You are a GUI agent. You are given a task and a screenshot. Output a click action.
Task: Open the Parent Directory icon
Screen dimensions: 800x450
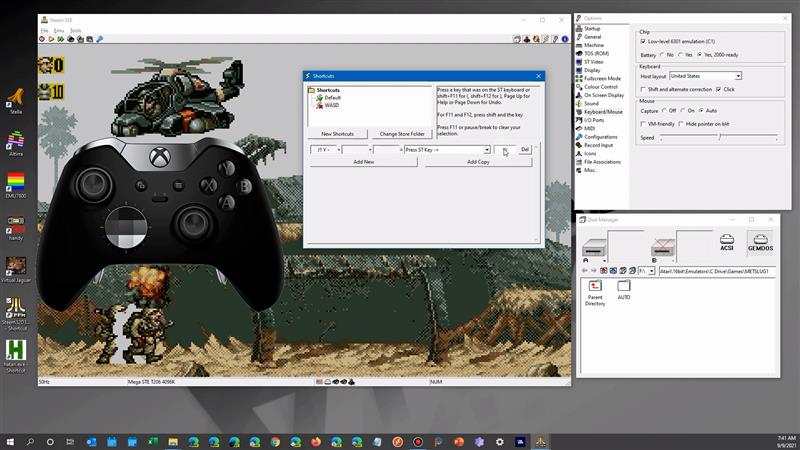595,293
